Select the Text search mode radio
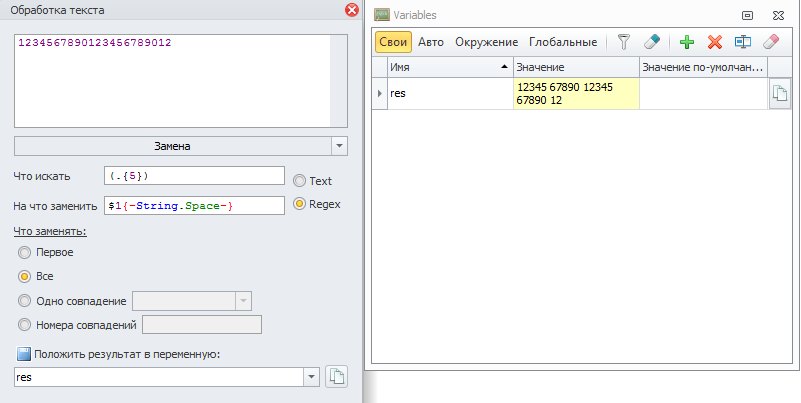 (x=299, y=181)
